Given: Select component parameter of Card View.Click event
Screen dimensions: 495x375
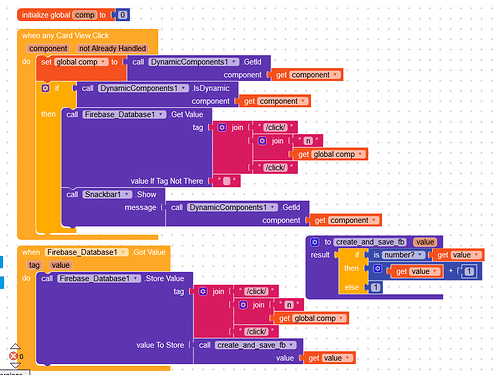Looking at the screenshot, I should [x=48, y=49].
